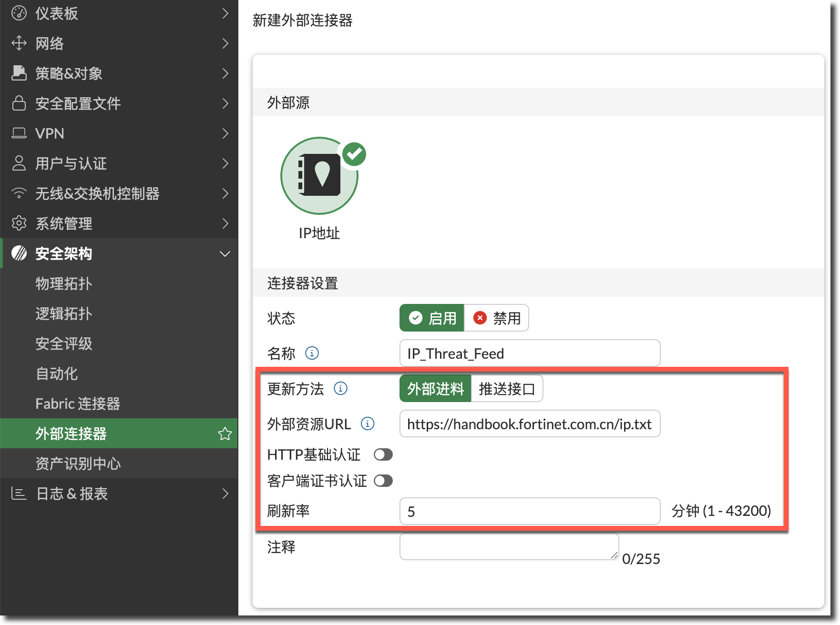Screen dimensions: 840x625
Task: Turn on the 客户端证书认证 toggle
Action: point(383,481)
